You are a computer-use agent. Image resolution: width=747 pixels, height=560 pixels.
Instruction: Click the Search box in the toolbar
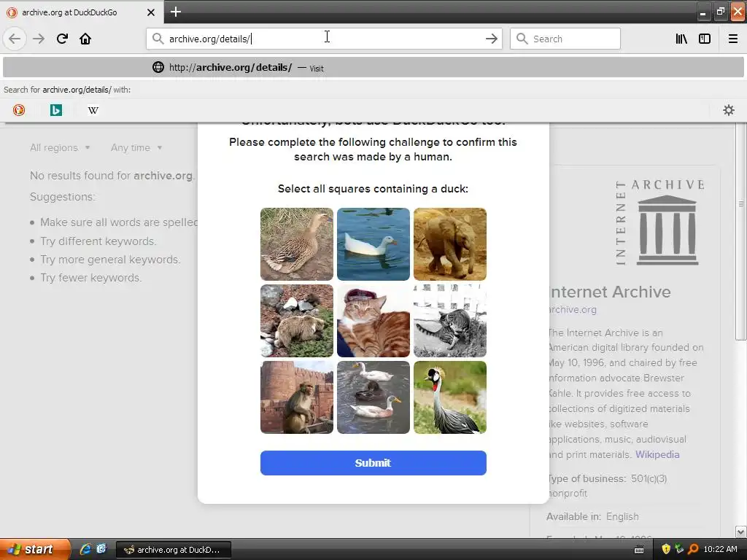(565, 39)
